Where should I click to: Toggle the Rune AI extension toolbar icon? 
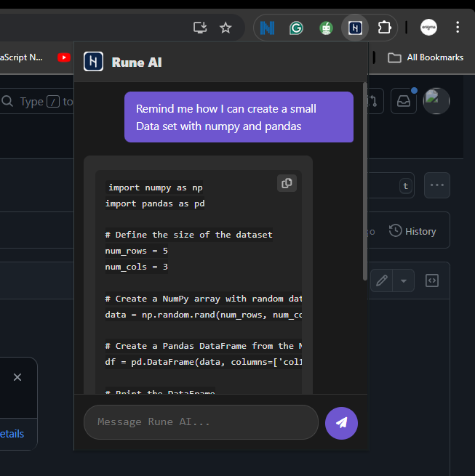[x=355, y=28]
